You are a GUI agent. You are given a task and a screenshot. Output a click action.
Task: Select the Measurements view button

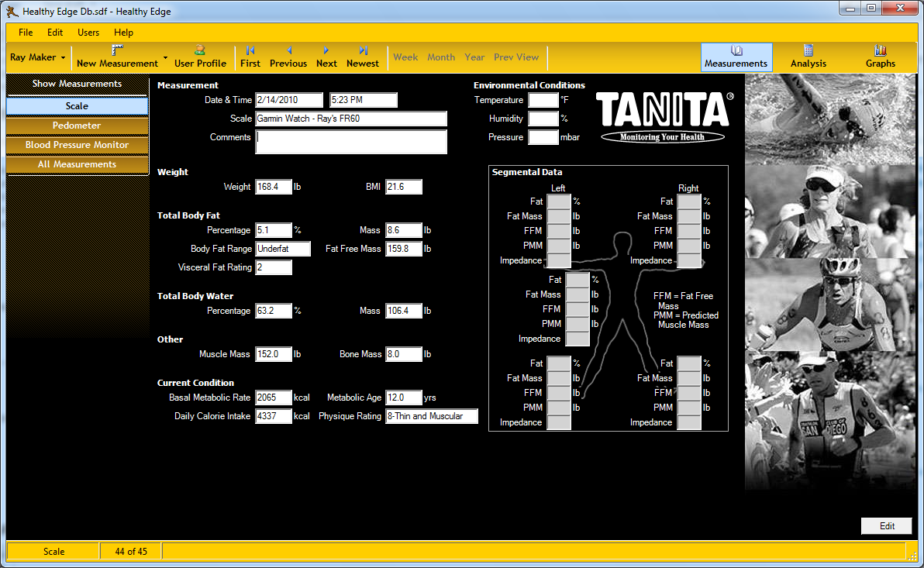tap(736, 57)
